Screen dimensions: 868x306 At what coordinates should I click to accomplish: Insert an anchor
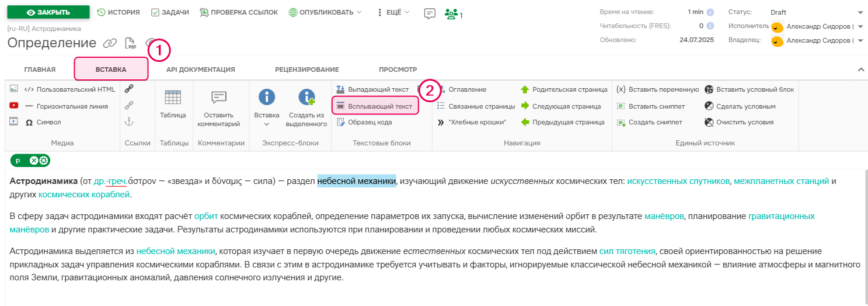click(129, 121)
